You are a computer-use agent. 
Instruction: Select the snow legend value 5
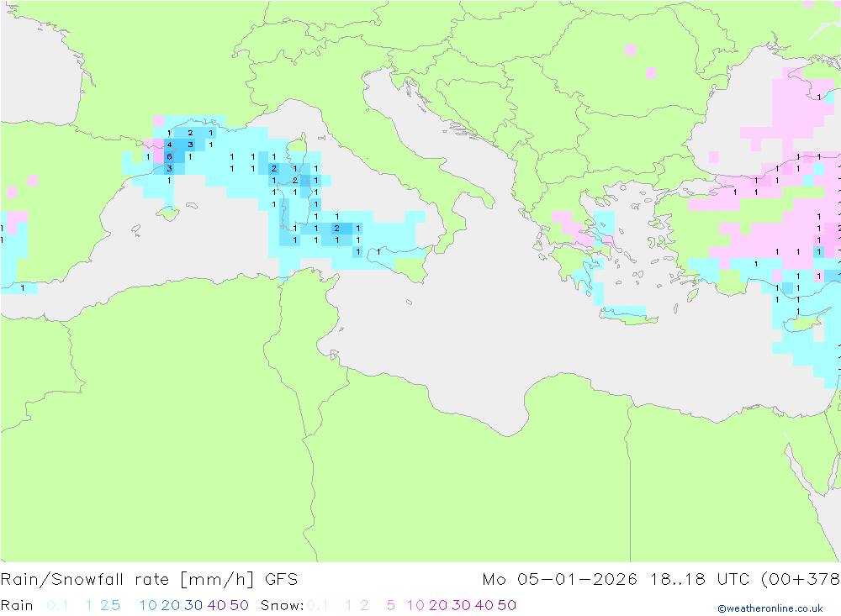point(391,605)
